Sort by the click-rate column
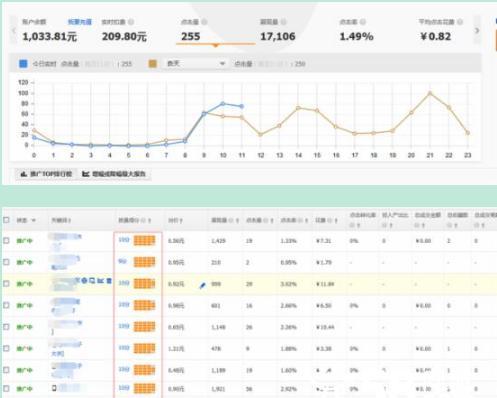This screenshot has width=497, height=398. coord(306,220)
